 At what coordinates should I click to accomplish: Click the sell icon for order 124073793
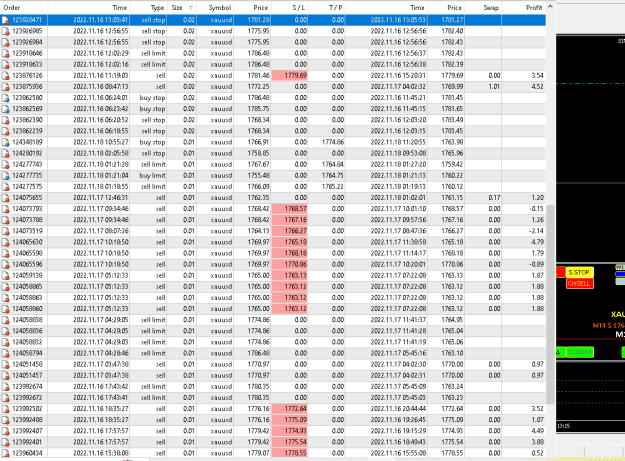(x=6, y=209)
